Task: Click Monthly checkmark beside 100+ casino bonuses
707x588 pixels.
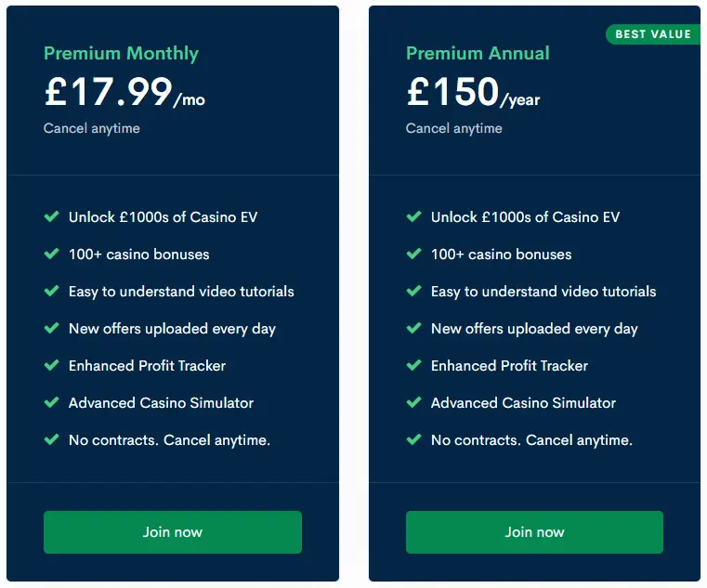Action: point(52,255)
